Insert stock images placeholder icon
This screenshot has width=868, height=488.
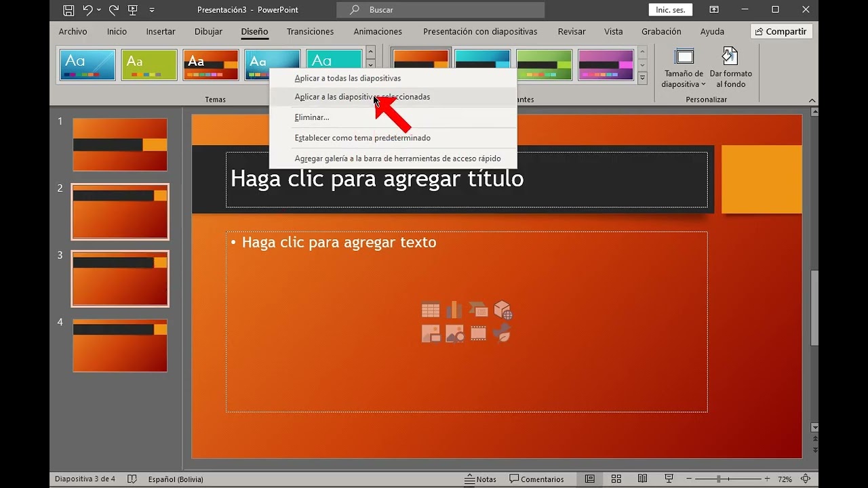454,333
